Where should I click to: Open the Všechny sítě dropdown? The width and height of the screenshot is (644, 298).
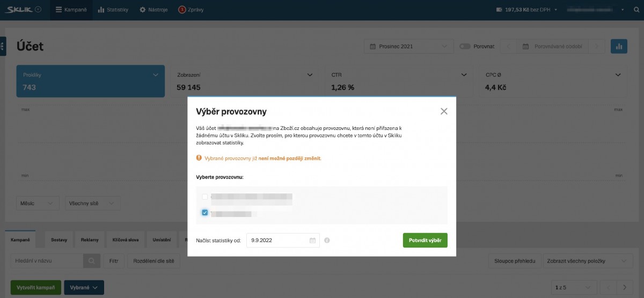(91, 203)
